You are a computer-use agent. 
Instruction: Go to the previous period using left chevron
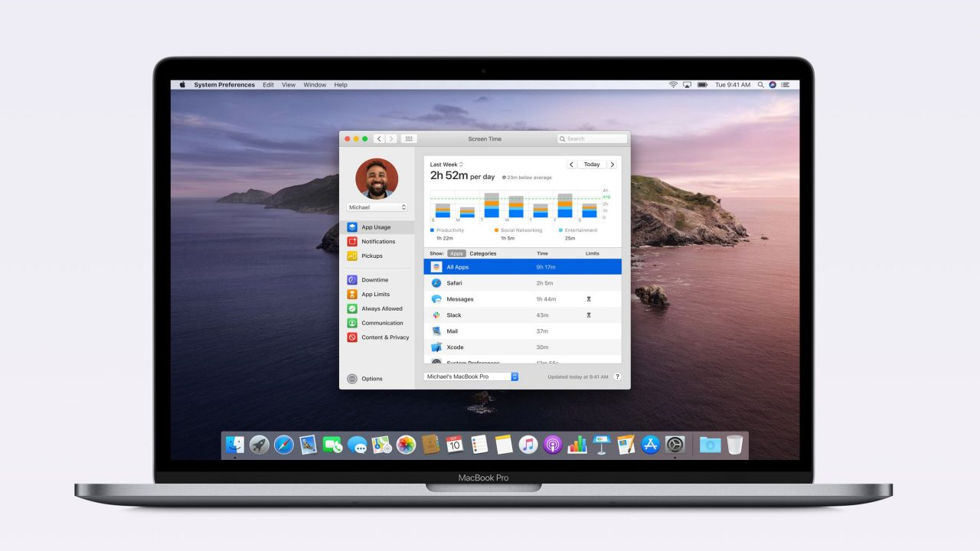(571, 165)
